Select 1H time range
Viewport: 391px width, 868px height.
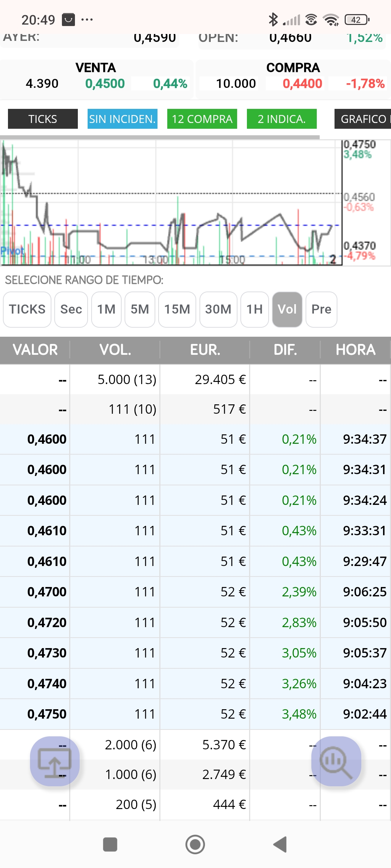coord(255,309)
